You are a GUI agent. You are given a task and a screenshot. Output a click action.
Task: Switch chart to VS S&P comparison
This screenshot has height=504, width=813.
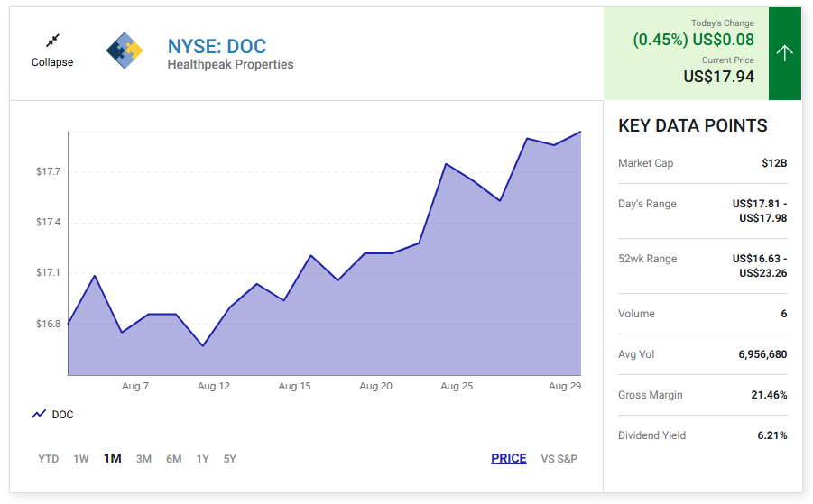click(559, 459)
